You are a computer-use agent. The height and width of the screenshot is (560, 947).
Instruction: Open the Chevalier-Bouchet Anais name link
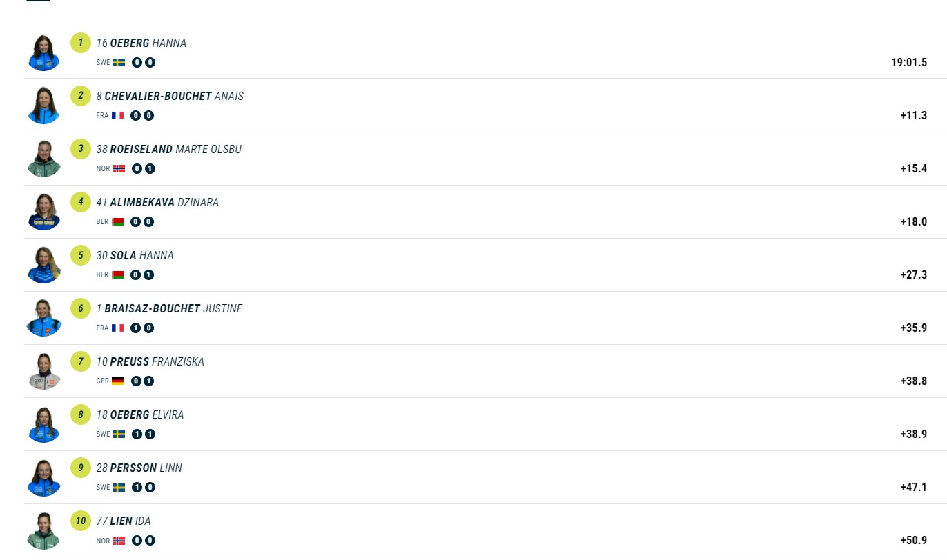pos(174,96)
